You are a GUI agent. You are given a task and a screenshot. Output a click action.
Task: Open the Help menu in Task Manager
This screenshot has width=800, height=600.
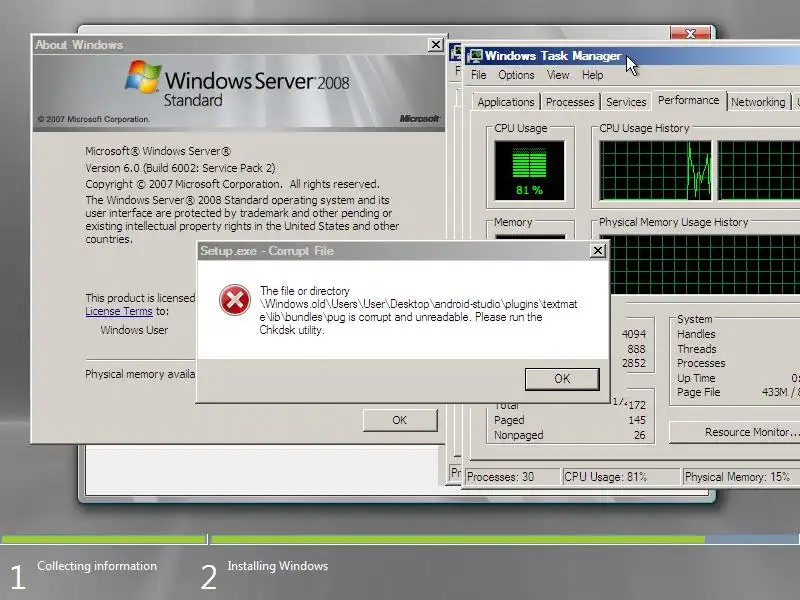pos(592,75)
